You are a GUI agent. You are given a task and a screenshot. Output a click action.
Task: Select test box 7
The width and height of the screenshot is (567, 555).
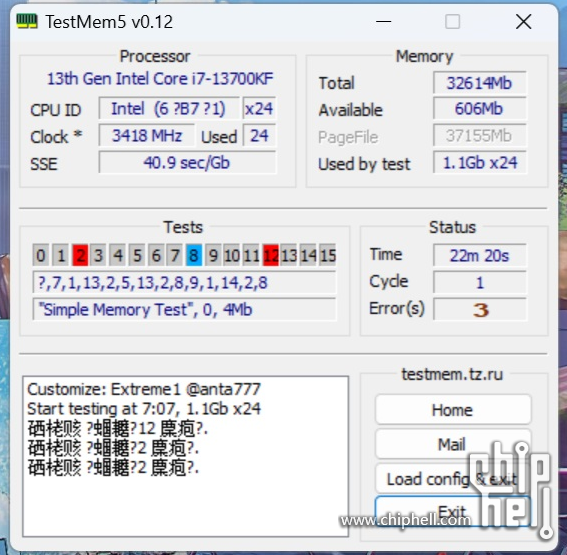pos(175,255)
